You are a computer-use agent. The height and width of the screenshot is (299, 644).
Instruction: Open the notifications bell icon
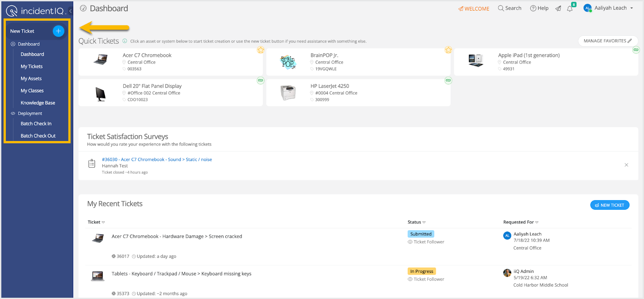[x=570, y=8]
